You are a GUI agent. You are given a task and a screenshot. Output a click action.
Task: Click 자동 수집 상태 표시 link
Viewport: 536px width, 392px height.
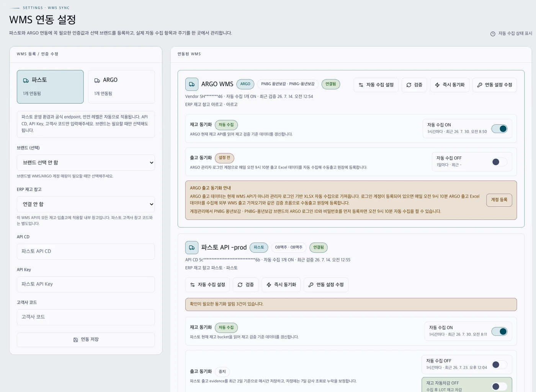[515, 34]
